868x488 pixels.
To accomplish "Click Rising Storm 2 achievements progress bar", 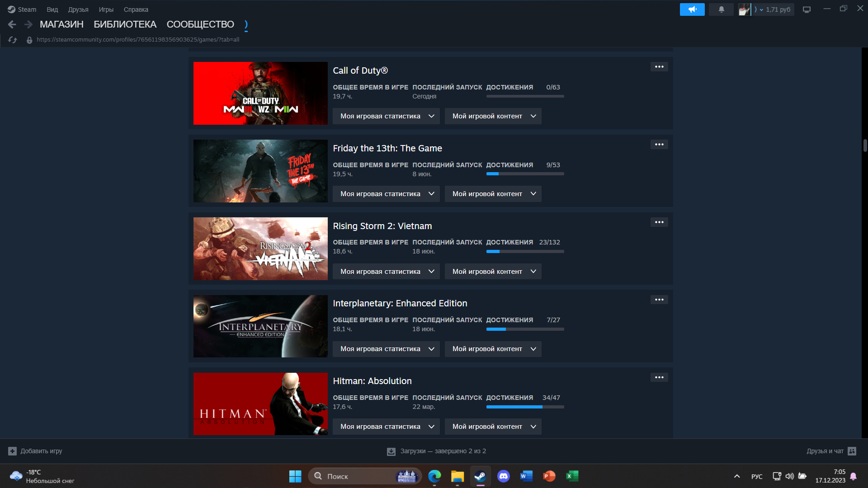I will coord(525,252).
